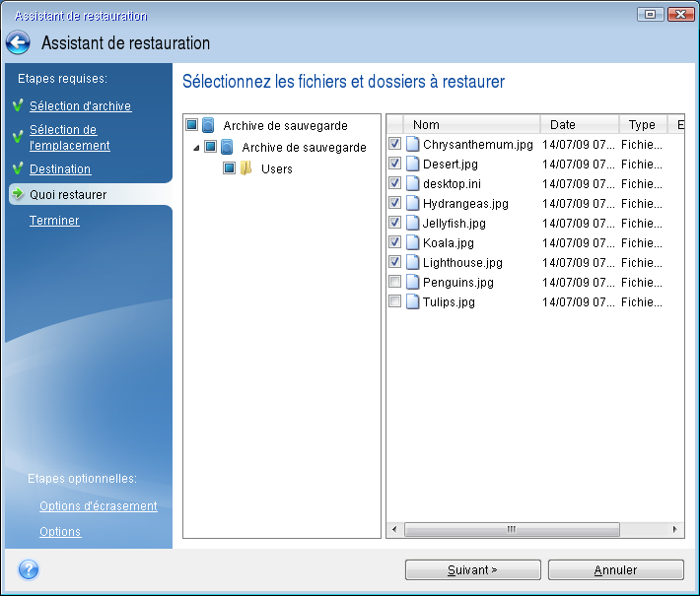Click the Users folder icon in tree
The image size is (700, 596).
[x=246, y=168]
